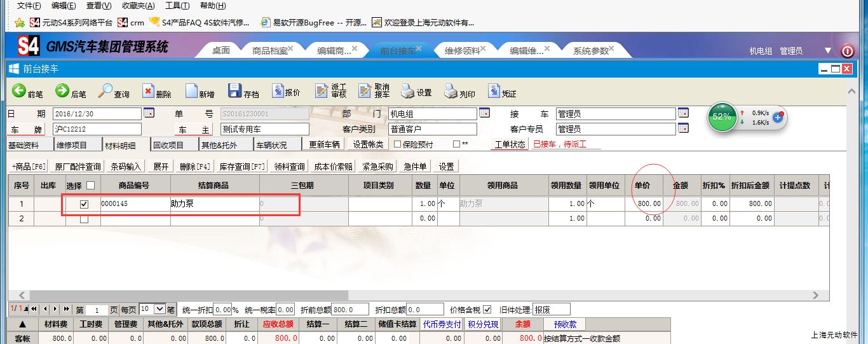Open the 查询 search magnifier tool
Screen dimensions: 868x344
(x=105, y=91)
